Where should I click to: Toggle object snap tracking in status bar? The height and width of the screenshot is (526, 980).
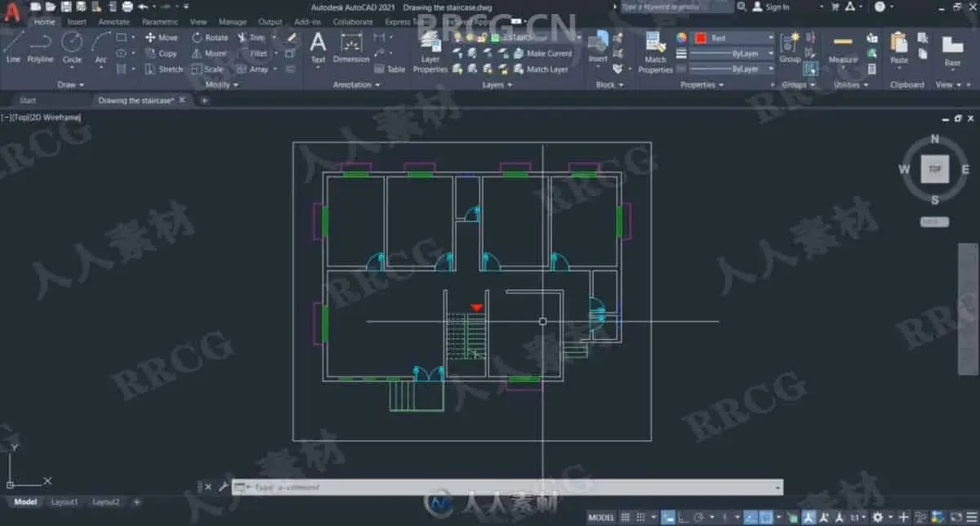(x=750, y=517)
